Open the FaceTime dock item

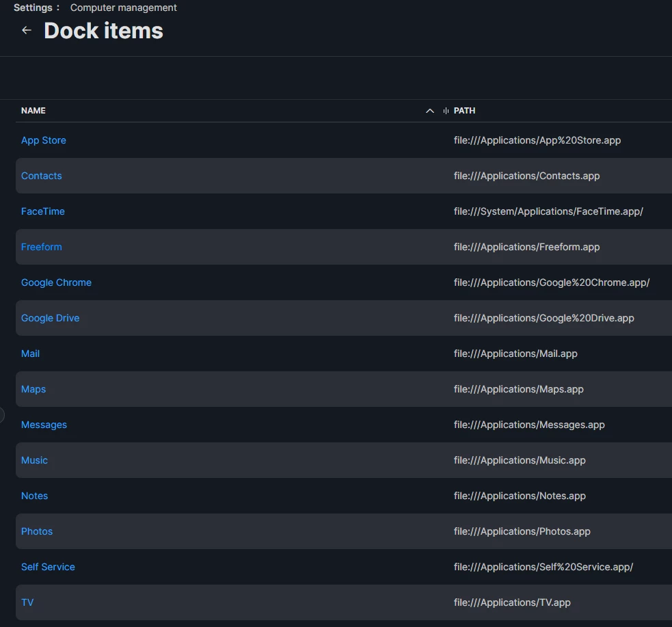[43, 211]
